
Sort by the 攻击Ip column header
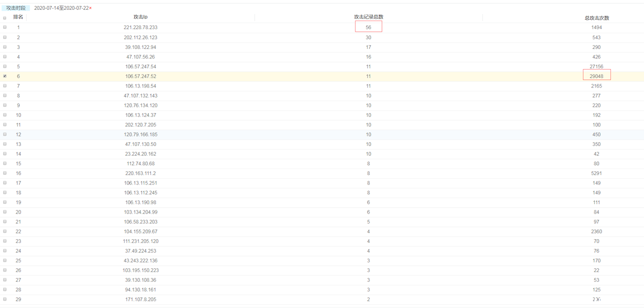coord(141,17)
